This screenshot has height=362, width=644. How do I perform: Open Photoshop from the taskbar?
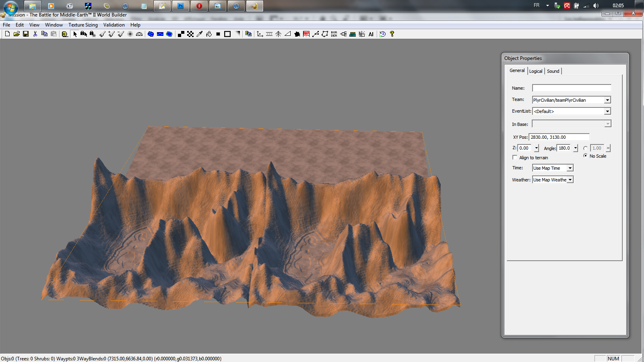click(x=181, y=6)
